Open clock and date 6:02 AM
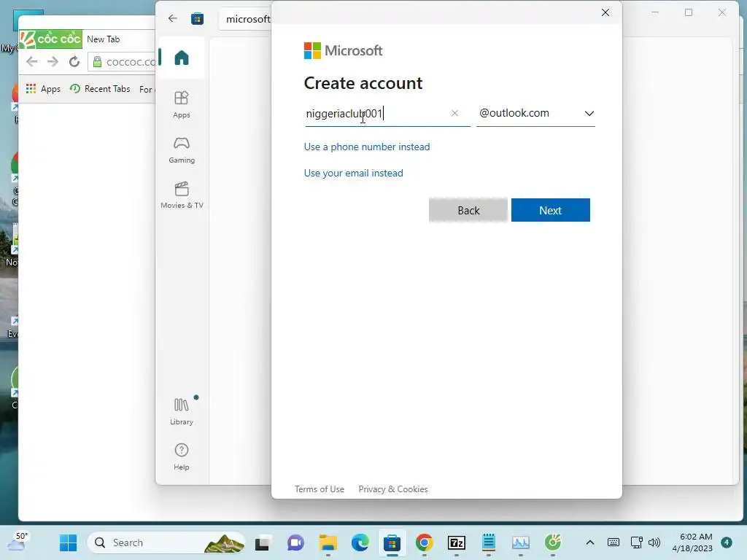Image resolution: width=747 pixels, height=560 pixels. point(692,542)
